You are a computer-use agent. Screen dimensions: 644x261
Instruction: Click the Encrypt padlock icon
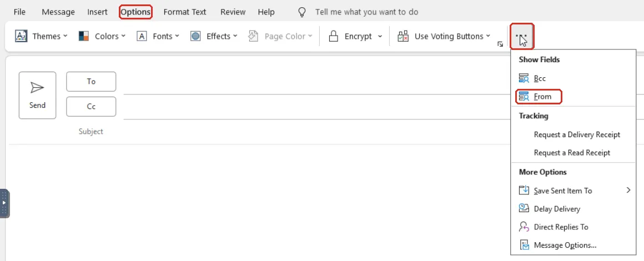pos(334,36)
